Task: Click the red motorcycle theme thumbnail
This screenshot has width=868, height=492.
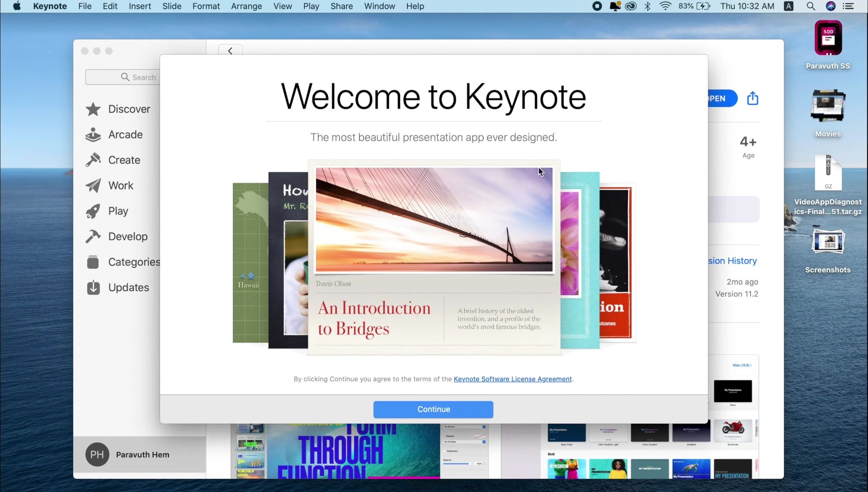Action: tap(733, 431)
